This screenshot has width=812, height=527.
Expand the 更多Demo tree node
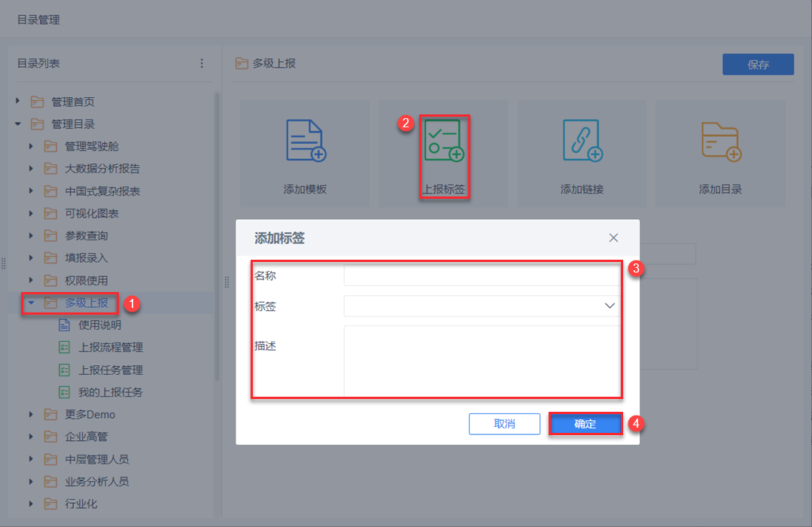click(x=31, y=415)
